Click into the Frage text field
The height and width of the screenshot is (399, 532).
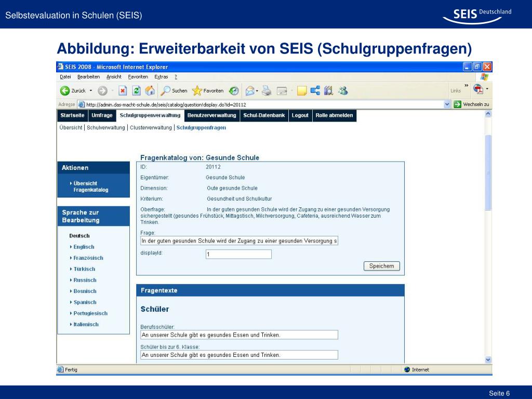tap(239, 241)
